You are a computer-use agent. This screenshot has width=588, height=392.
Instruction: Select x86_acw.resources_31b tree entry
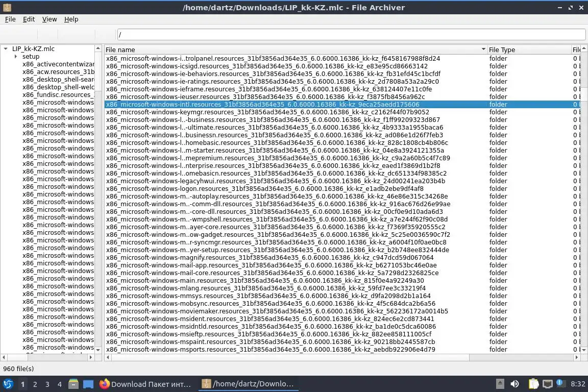coord(58,71)
